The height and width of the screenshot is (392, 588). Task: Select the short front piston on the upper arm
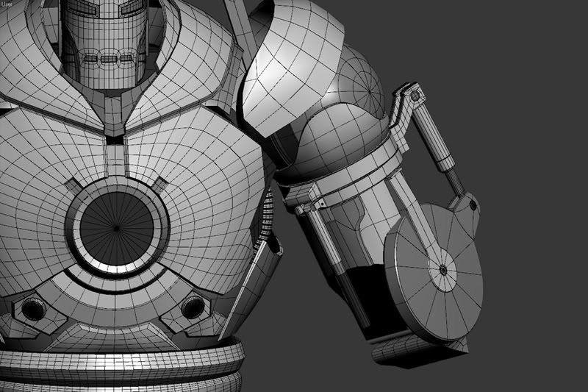click(331, 250)
